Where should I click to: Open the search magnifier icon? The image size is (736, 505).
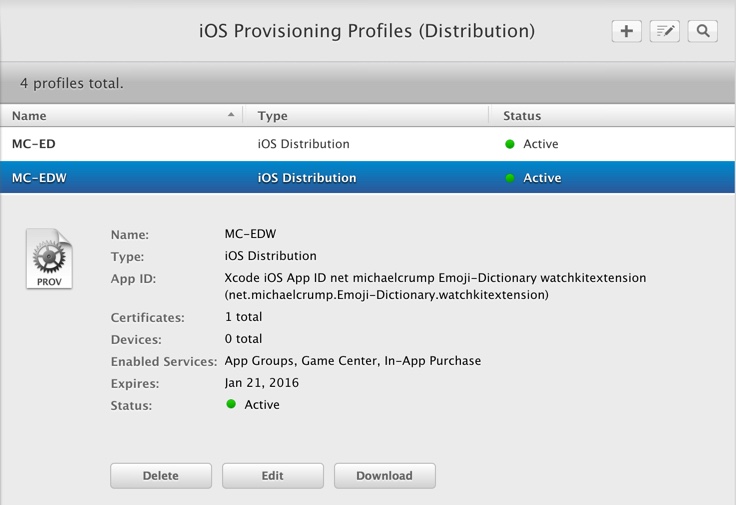click(703, 31)
